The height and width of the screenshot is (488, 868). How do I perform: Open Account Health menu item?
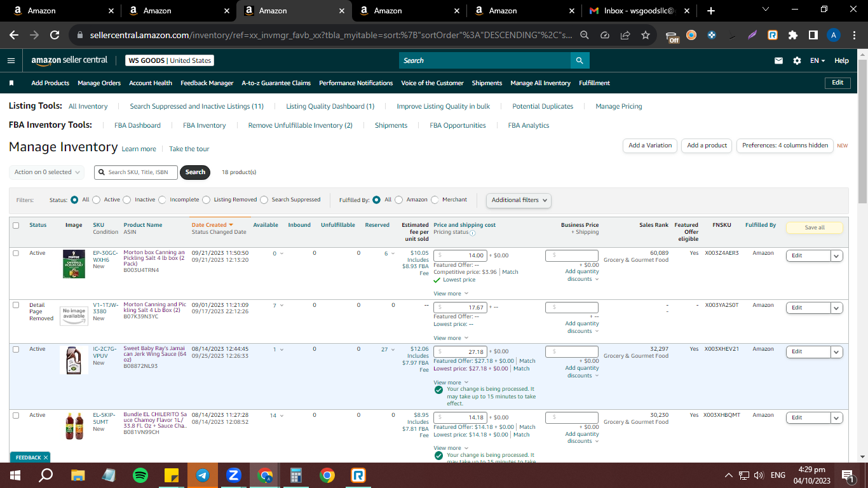point(151,83)
